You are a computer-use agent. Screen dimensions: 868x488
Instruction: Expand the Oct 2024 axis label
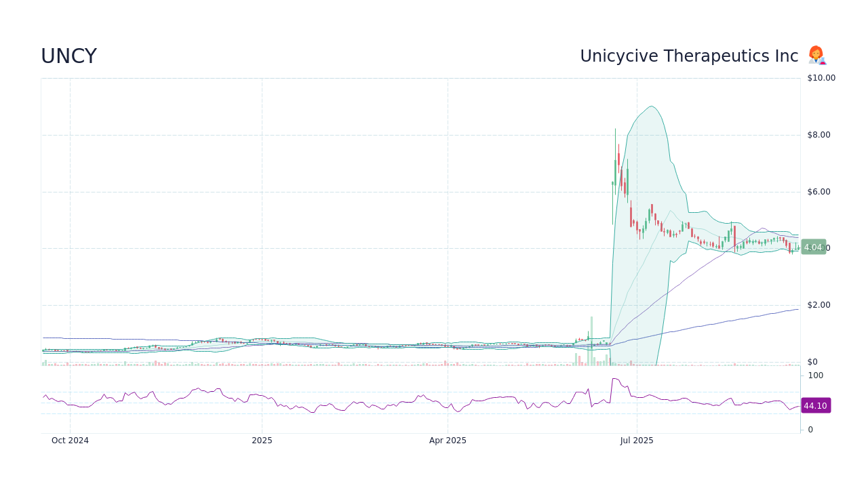point(70,440)
